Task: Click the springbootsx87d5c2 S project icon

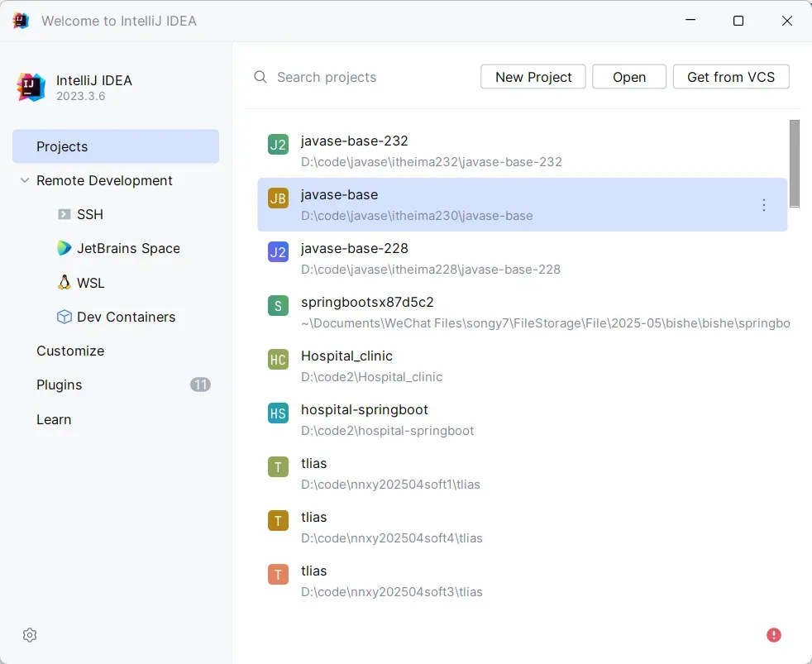Action: tap(278, 305)
